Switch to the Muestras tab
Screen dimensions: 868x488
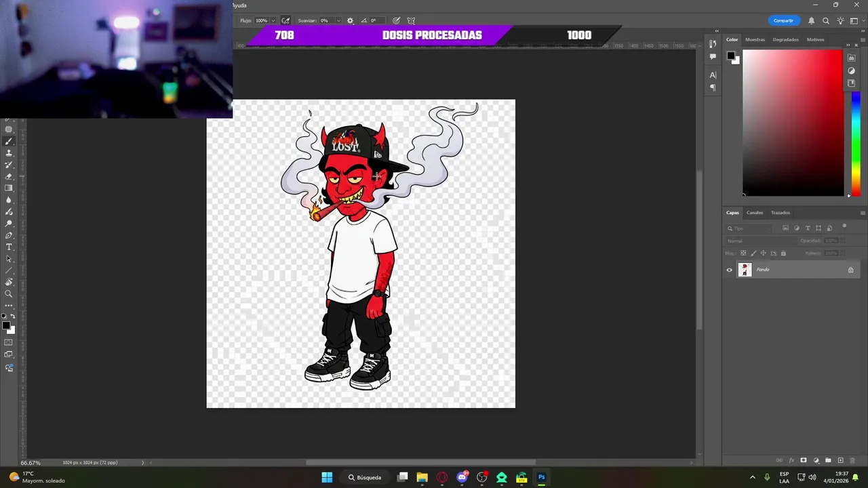click(755, 39)
